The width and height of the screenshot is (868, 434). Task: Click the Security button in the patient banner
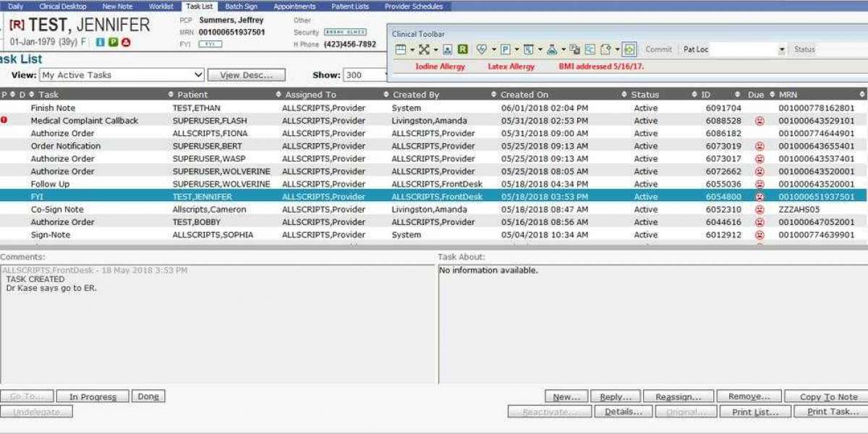tap(344, 33)
